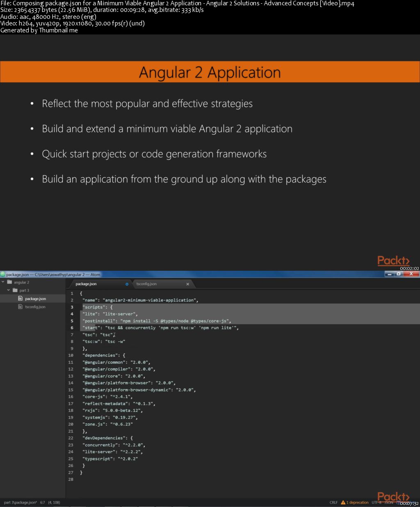Screen dimensions: 420x507
Task: Select the part 3 folder label
Action: [x=24, y=290]
